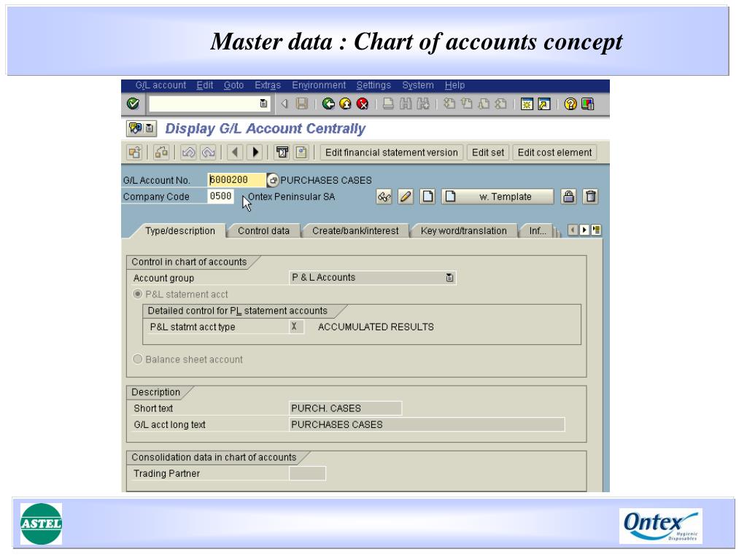Click the account hierarchy icon in application toolbar
The image size is (747, 560).
(161, 152)
